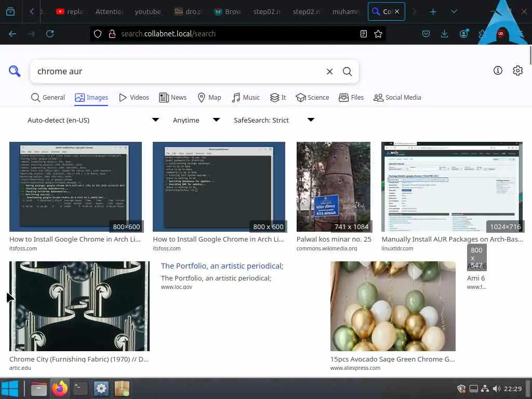The height and width of the screenshot is (399, 532).
Task: Open the 'Ami 6' result
Action: click(476, 278)
